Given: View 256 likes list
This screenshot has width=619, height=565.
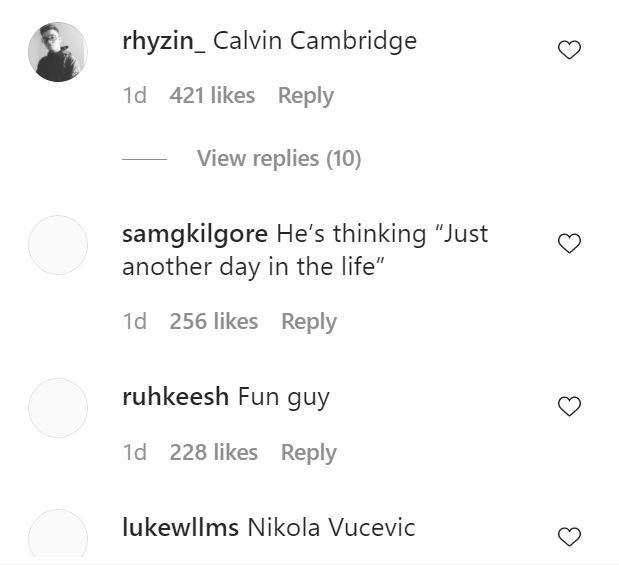Looking at the screenshot, I should pyautogui.click(x=214, y=321).
